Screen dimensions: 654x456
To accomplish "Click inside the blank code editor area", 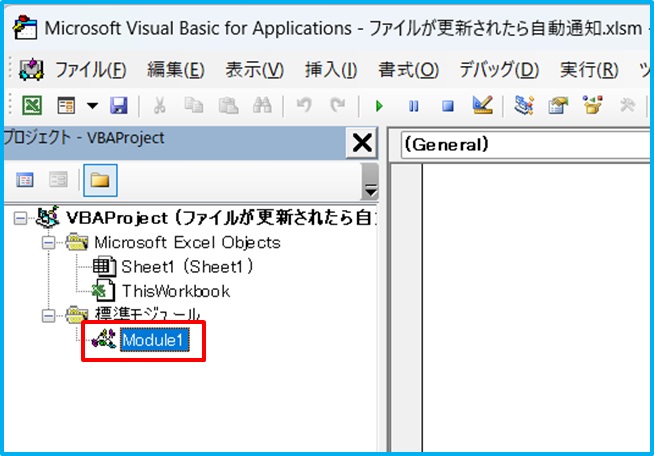I will [536, 307].
